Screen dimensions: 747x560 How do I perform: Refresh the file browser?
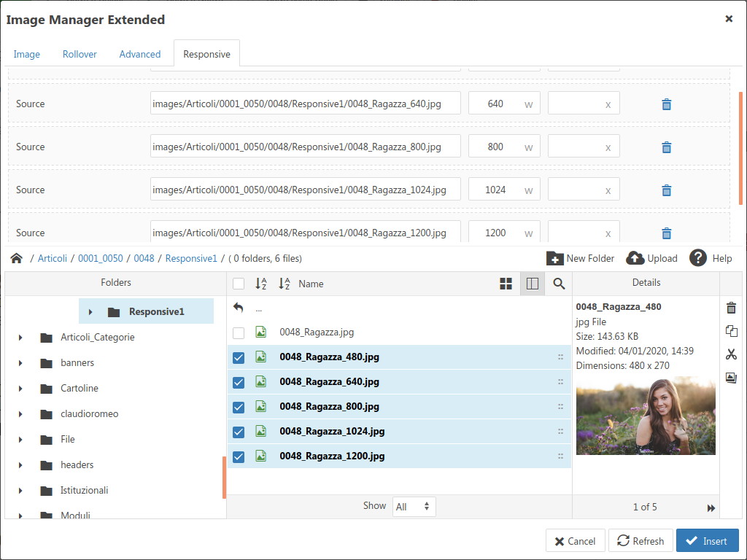coord(640,541)
